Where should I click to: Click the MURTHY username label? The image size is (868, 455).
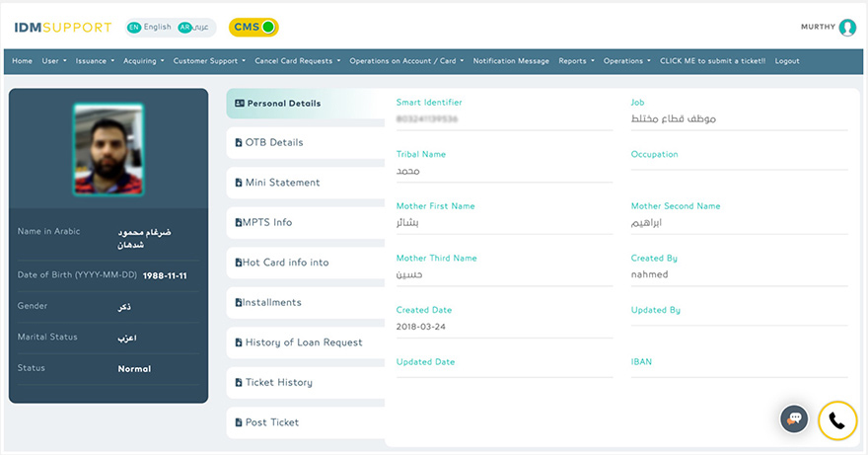click(818, 27)
